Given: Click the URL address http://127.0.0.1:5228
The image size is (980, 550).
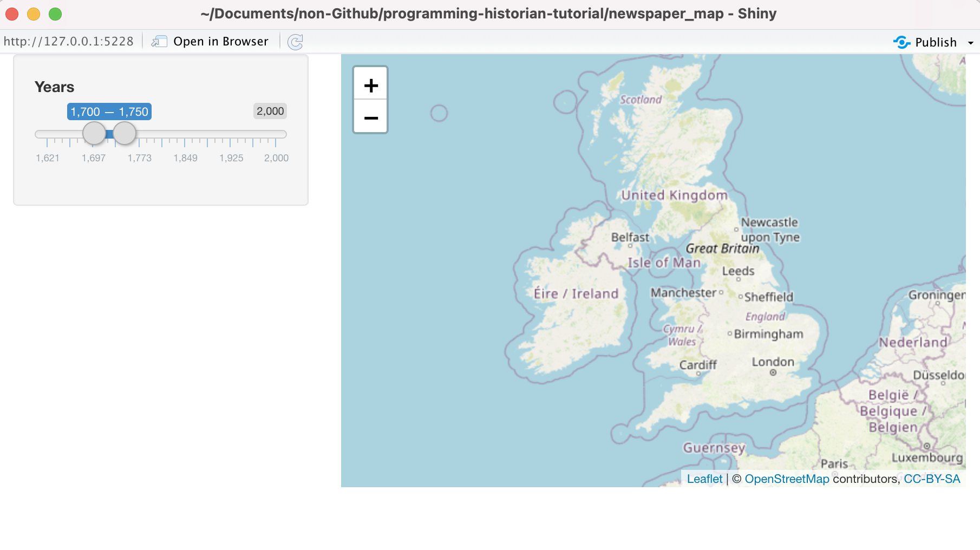Looking at the screenshot, I should 69,41.
